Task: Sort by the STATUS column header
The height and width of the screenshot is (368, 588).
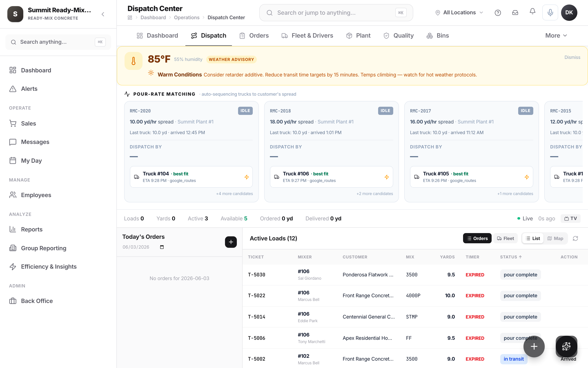Action: click(511, 257)
